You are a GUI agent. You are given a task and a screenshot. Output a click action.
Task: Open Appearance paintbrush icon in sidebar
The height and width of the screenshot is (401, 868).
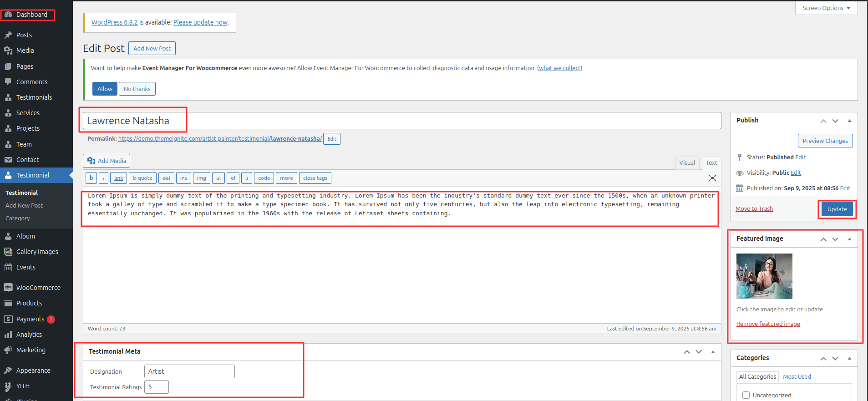point(8,371)
